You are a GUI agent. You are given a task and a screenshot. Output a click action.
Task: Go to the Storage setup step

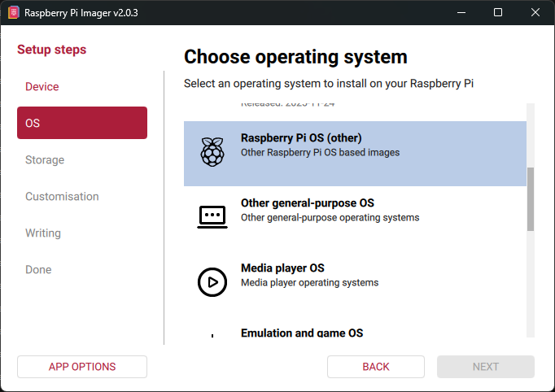click(x=82, y=160)
